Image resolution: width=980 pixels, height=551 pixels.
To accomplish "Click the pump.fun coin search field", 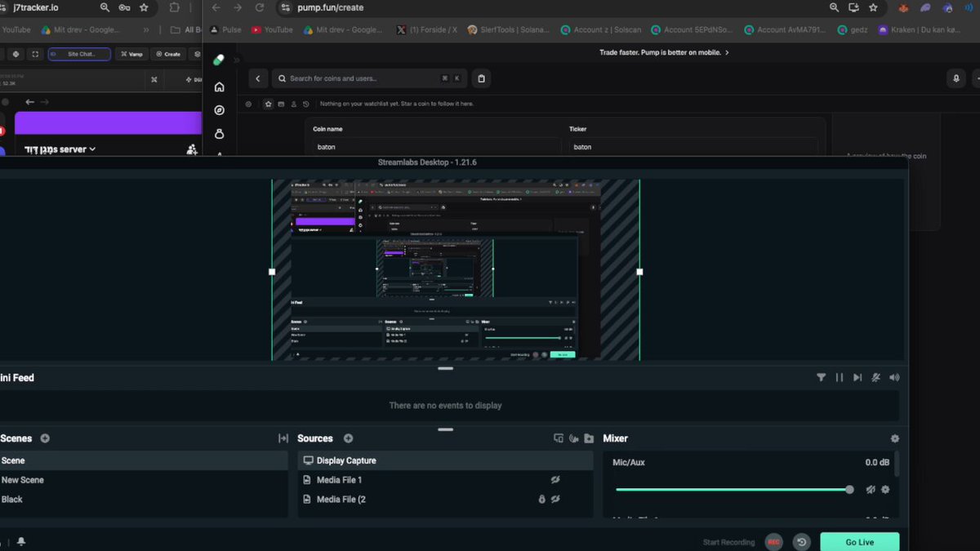I will click(x=369, y=78).
